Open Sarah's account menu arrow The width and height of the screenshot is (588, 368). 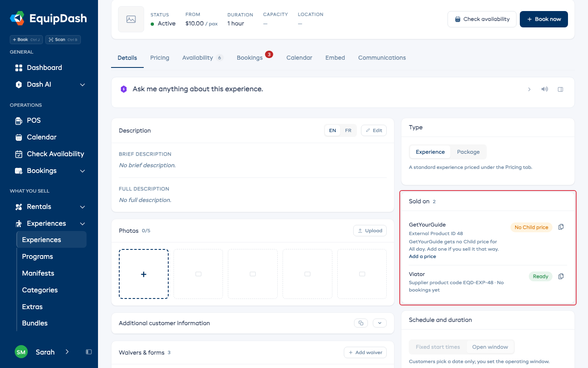click(67, 352)
